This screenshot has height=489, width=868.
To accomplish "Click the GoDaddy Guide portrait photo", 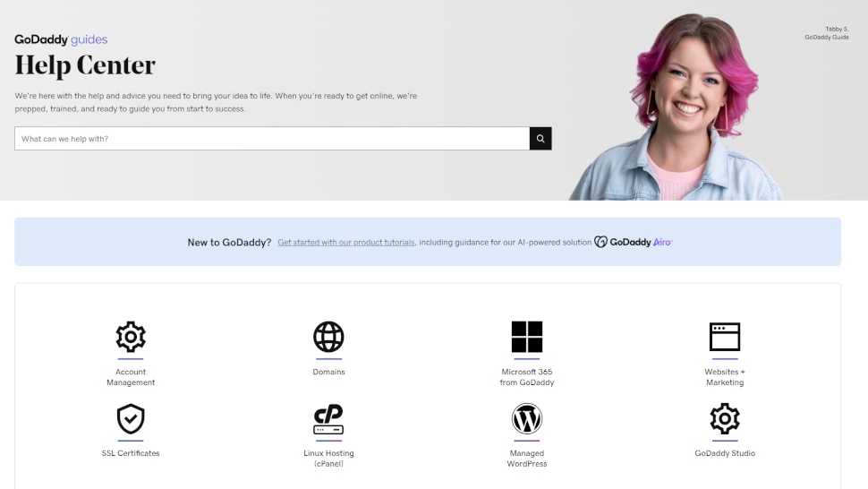I will pyautogui.click(x=676, y=107).
